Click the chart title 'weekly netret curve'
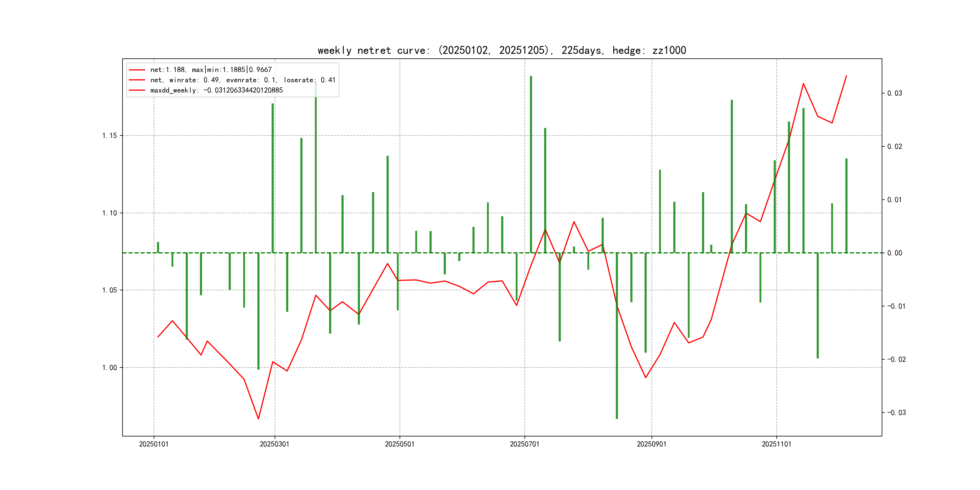980x490 pixels. [x=501, y=50]
